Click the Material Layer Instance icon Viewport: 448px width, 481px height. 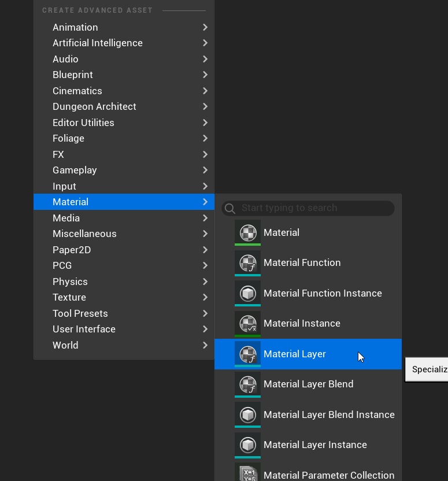(247, 445)
